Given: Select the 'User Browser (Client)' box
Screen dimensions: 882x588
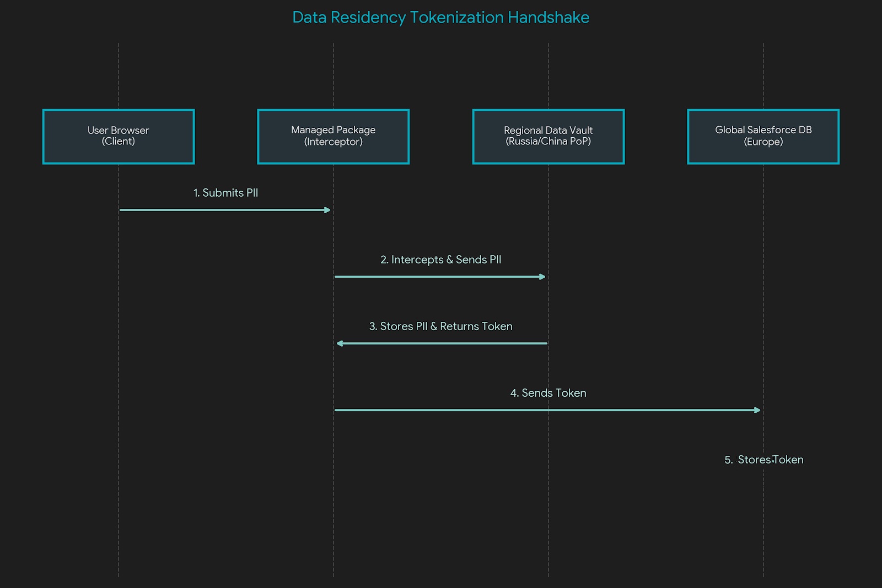Looking at the screenshot, I should tap(119, 137).
